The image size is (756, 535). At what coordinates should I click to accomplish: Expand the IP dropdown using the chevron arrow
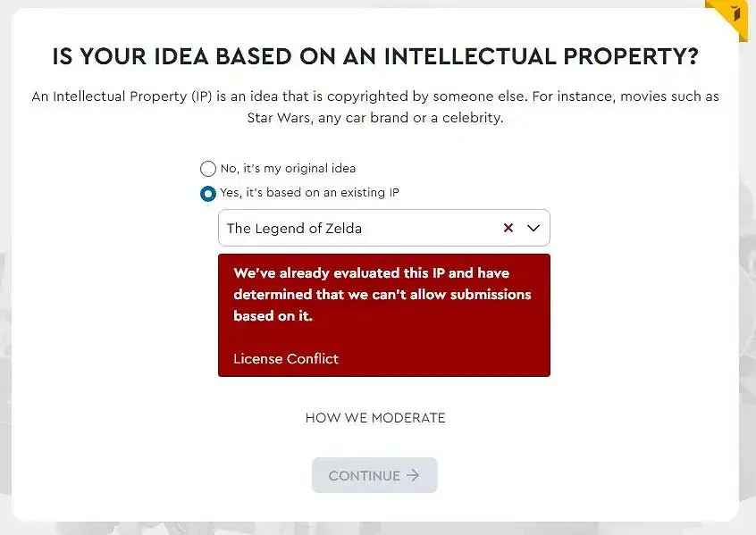[x=533, y=228]
